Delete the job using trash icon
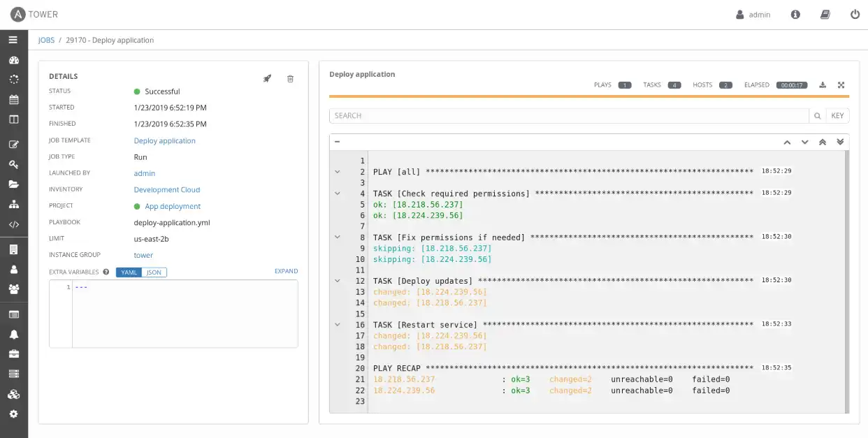Viewport: 868px width, 438px height. click(x=291, y=79)
